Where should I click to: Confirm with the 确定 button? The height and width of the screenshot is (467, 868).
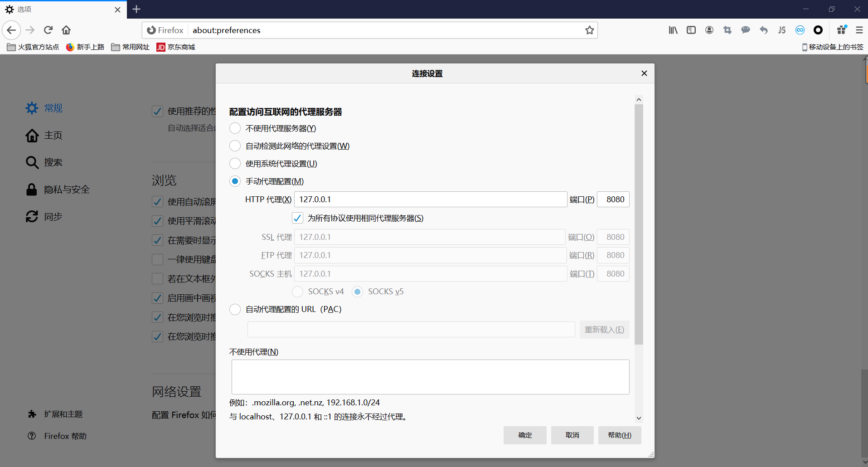pos(525,435)
